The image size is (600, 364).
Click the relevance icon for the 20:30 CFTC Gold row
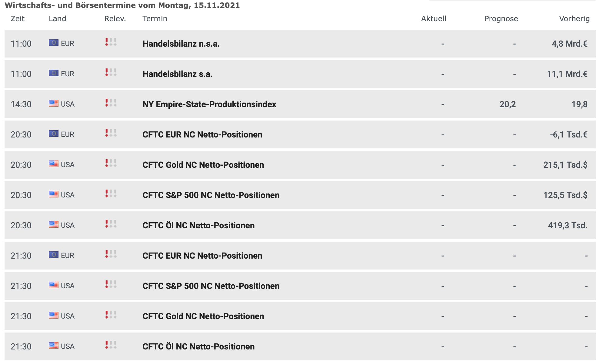111,164
